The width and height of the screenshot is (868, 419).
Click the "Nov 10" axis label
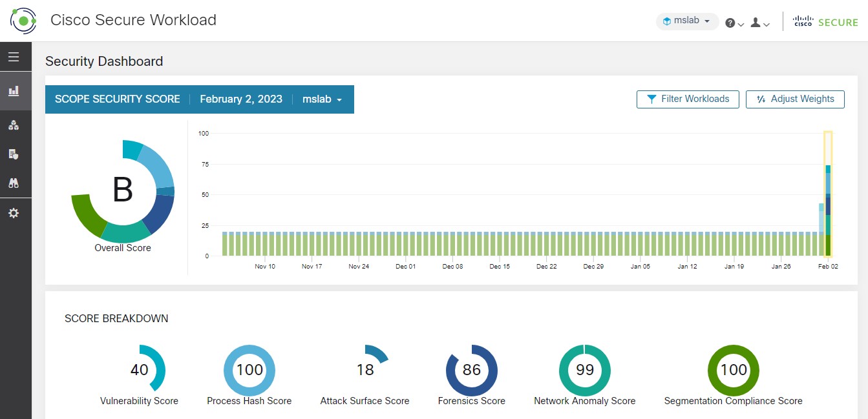point(265,266)
